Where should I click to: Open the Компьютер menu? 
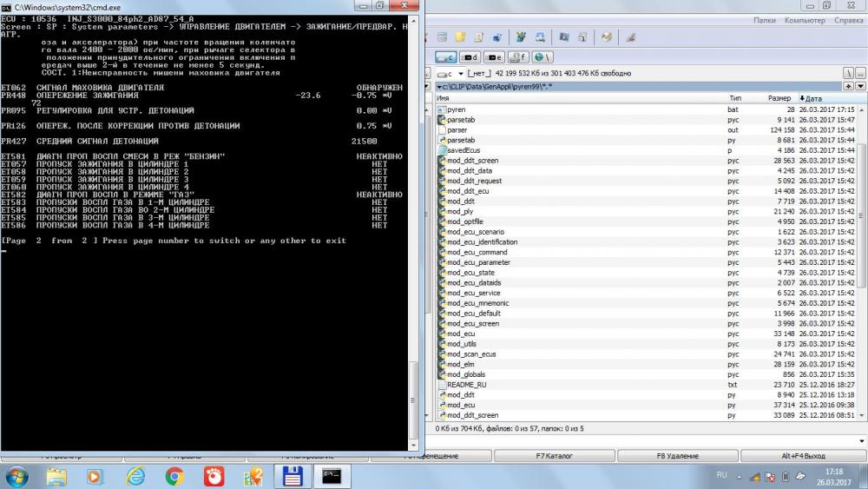tap(805, 21)
